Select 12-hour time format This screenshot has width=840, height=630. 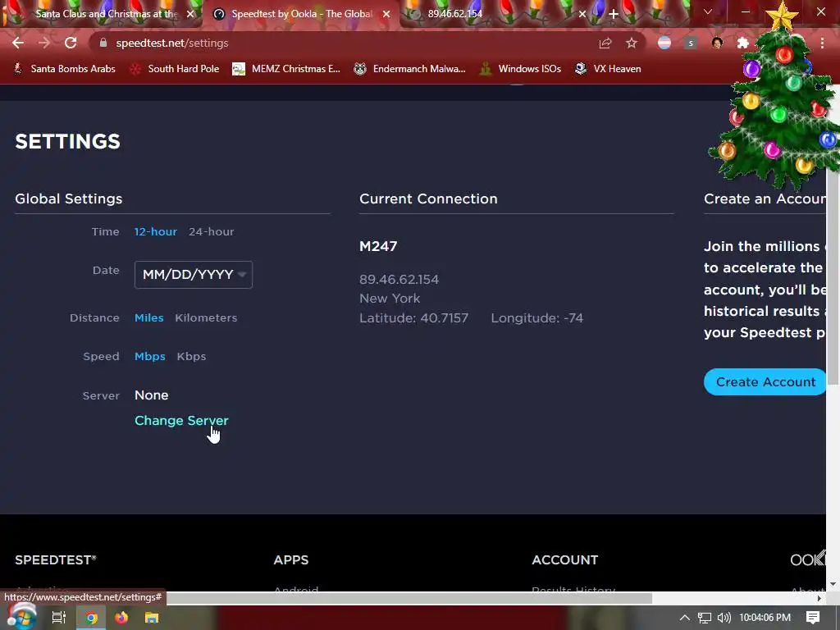coord(155,231)
